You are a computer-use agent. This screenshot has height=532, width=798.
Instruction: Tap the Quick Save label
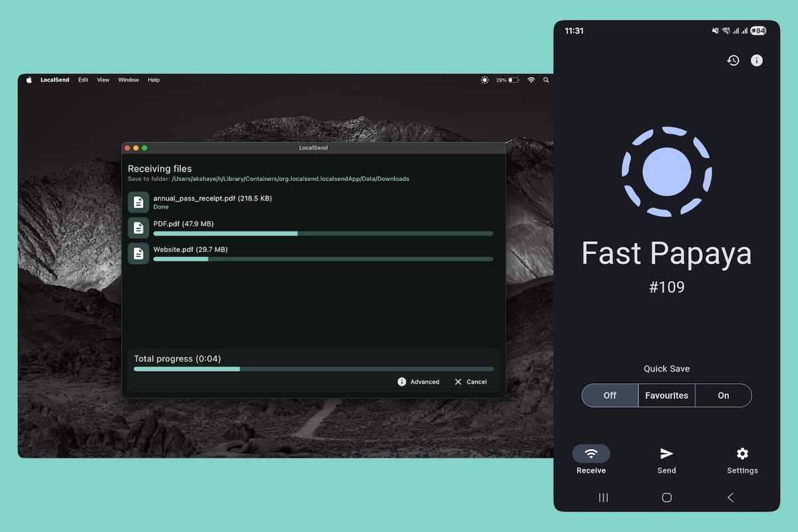pos(666,368)
